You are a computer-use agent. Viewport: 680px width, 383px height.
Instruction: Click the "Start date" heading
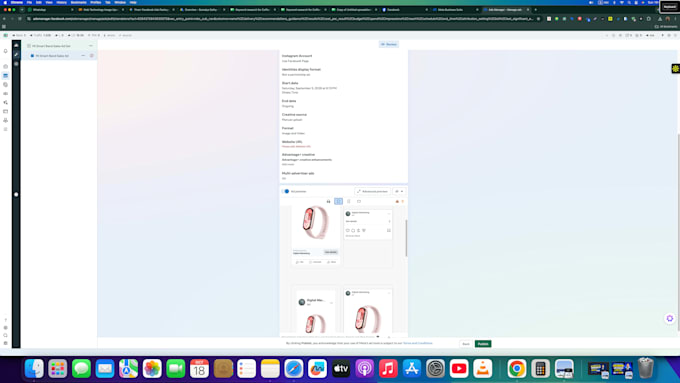pyautogui.click(x=290, y=83)
